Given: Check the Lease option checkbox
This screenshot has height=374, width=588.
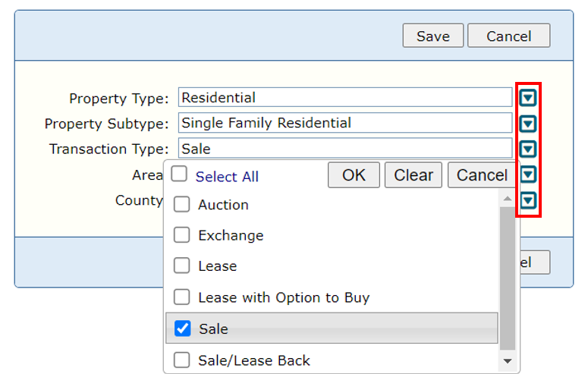Looking at the screenshot, I should [182, 266].
